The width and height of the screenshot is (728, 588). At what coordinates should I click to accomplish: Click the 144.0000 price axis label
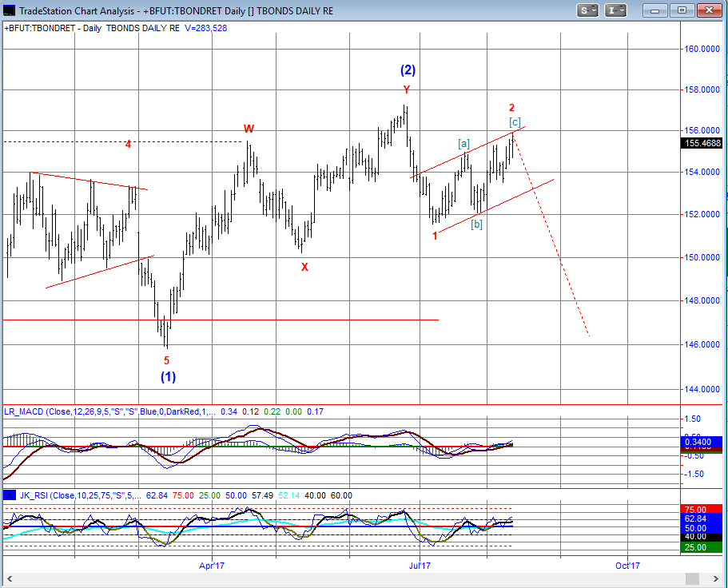tap(702, 389)
